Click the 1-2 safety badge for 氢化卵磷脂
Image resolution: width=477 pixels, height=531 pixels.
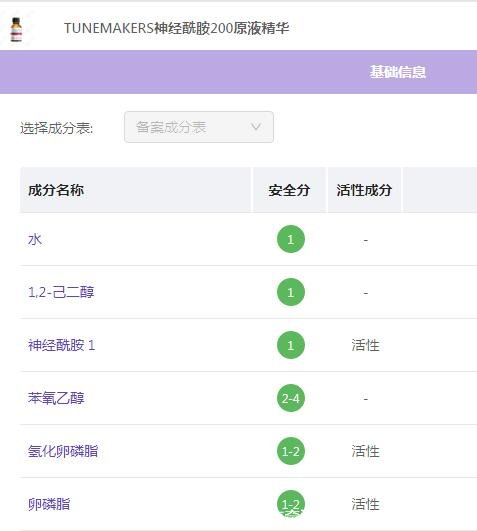(x=291, y=451)
